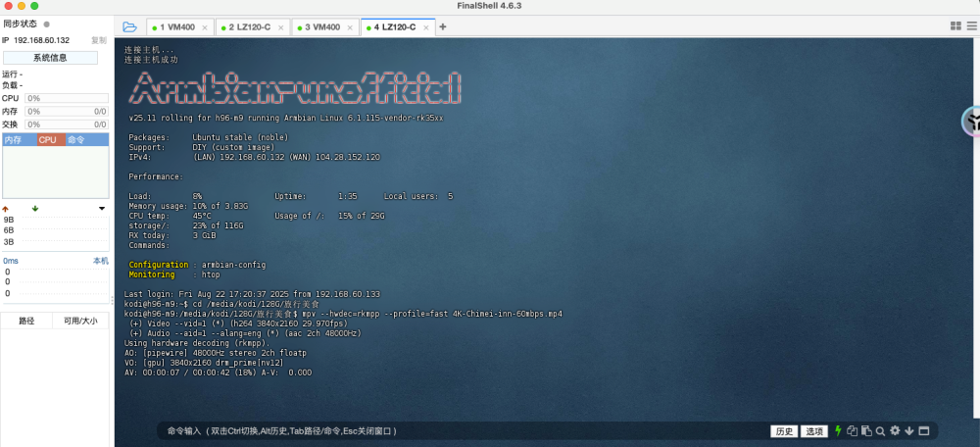Image resolution: width=980 pixels, height=447 pixels.
Task: Click the 0ms latency label
Action: (10, 260)
